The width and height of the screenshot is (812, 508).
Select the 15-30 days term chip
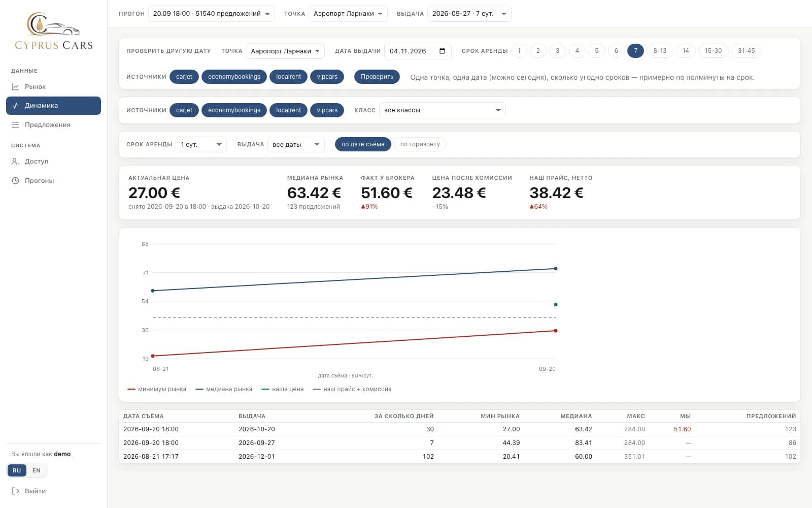tap(713, 51)
